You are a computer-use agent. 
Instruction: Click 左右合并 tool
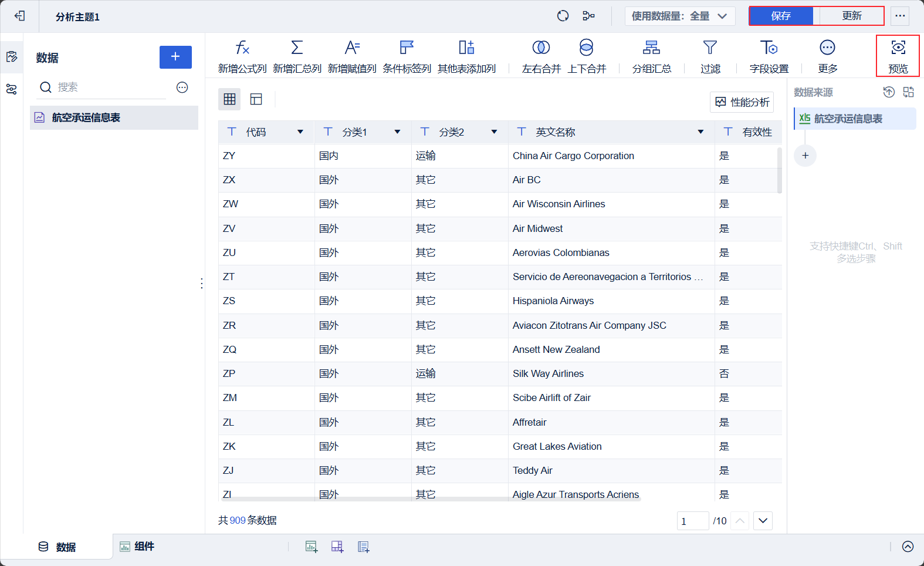tap(541, 56)
